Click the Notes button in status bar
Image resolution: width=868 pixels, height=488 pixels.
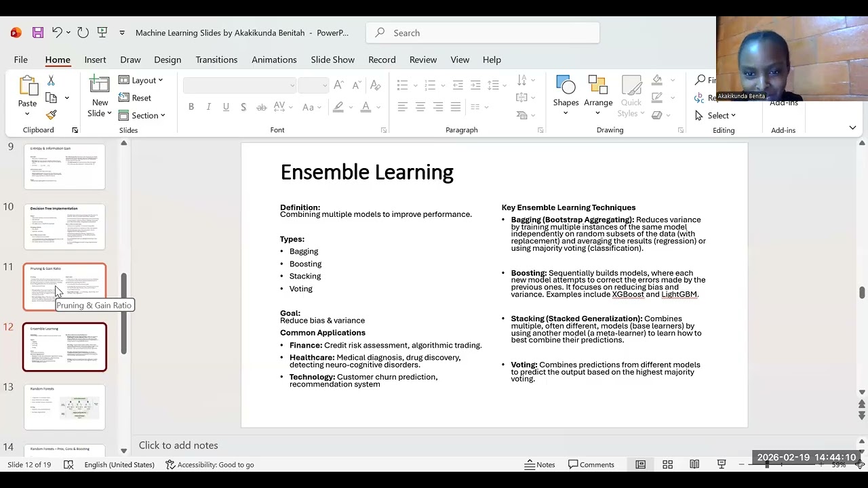click(x=540, y=464)
